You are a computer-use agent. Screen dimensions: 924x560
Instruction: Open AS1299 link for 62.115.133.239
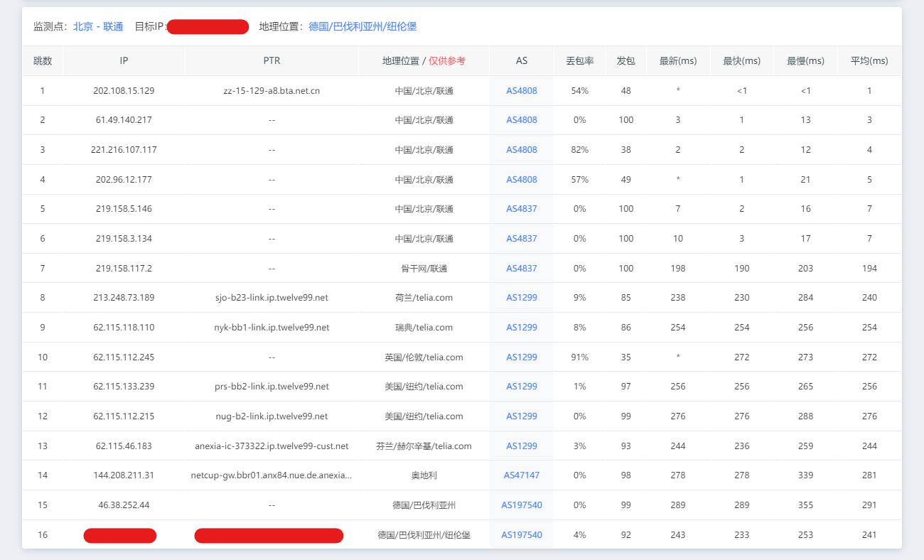pyautogui.click(x=522, y=387)
